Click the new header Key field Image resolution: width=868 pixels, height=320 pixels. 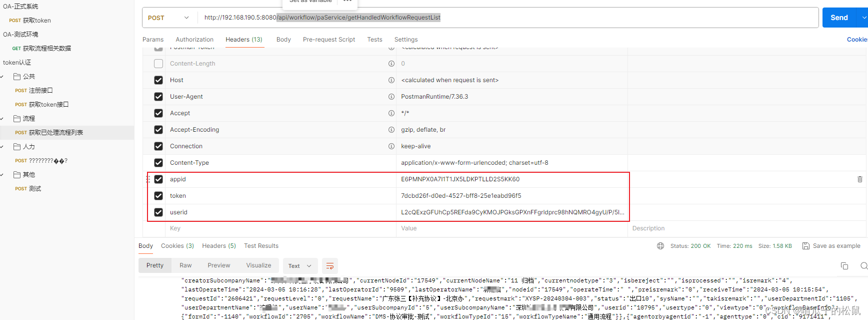(x=280, y=228)
